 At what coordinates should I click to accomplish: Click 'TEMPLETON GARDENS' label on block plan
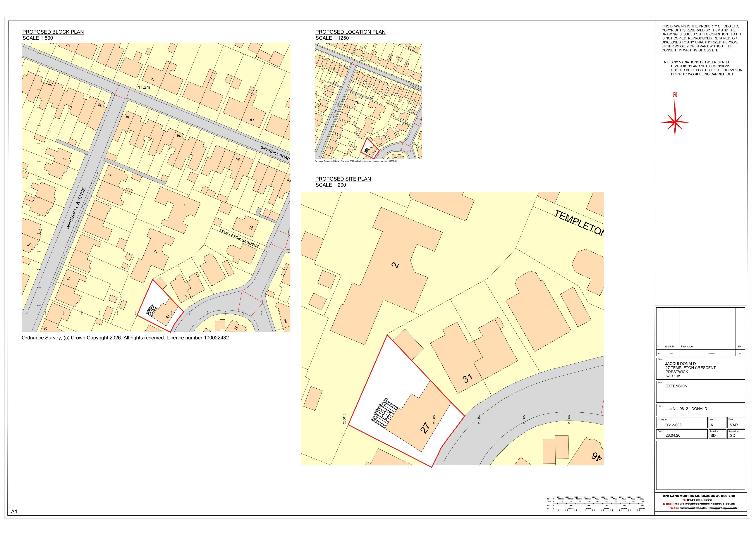tap(239, 238)
